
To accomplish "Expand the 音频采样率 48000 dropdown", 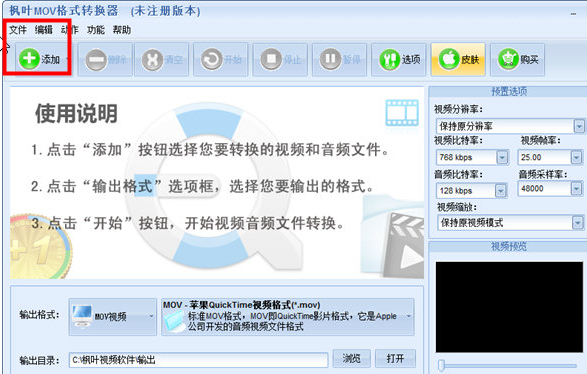I will click(577, 188).
